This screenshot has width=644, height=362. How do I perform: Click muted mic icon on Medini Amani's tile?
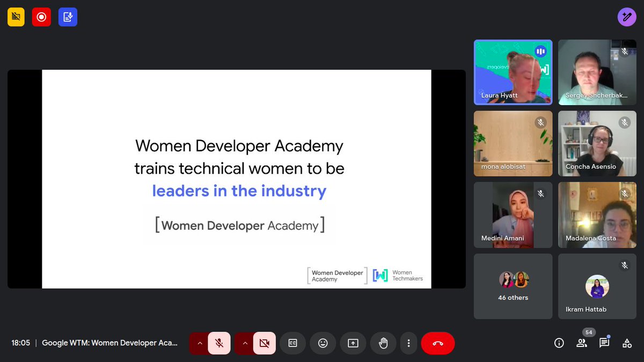tap(540, 194)
